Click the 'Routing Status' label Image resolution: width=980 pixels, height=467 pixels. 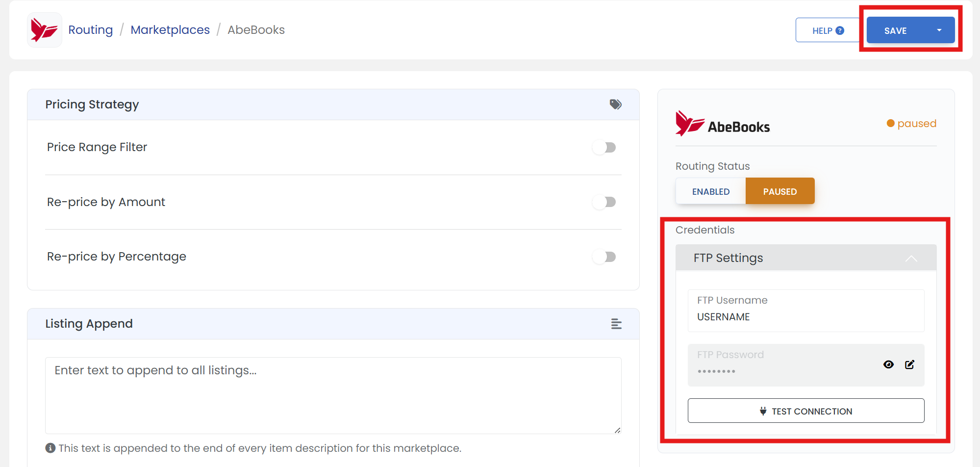click(x=713, y=166)
